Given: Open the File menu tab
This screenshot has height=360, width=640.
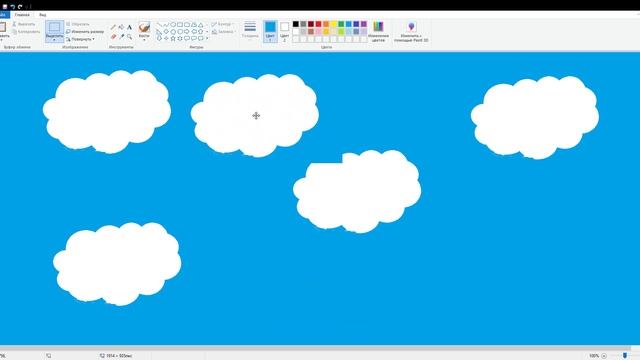Looking at the screenshot, I should click(4, 15).
